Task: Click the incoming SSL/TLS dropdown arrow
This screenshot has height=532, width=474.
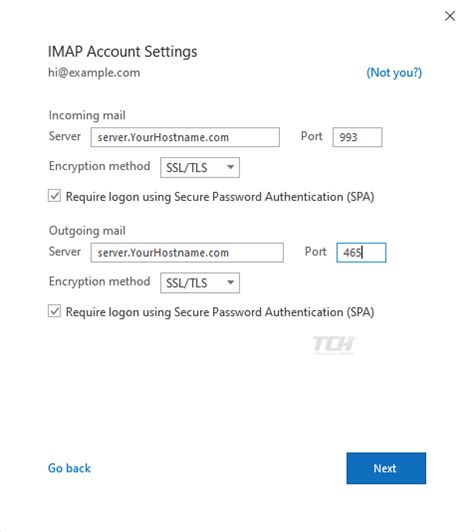Action: pos(230,167)
